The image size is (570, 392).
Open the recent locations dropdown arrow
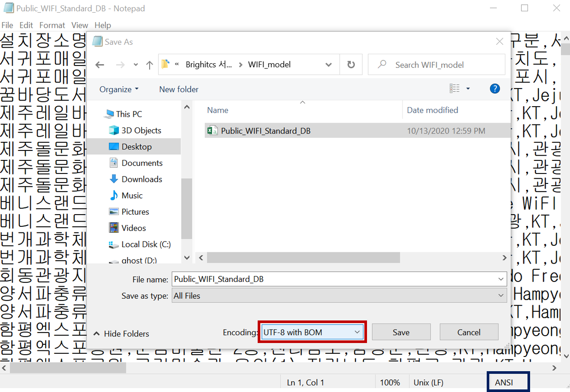[x=135, y=65]
